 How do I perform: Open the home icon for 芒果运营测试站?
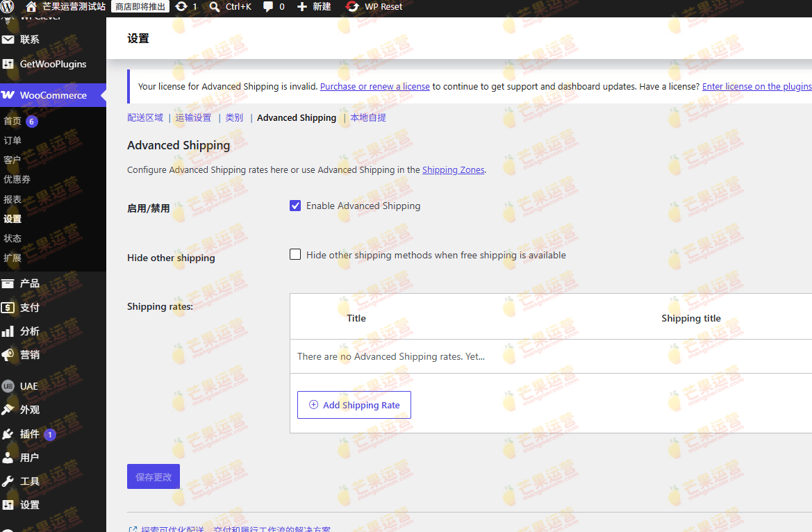pos(31,6)
